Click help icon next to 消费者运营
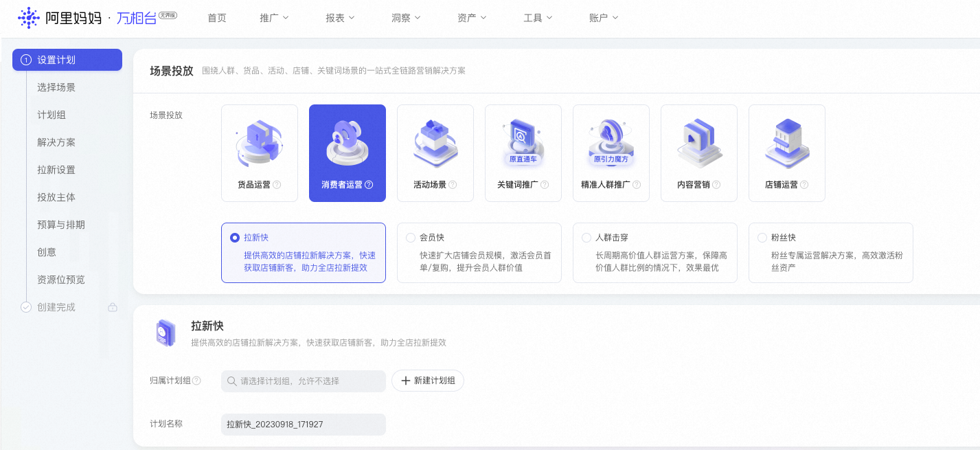The width and height of the screenshot is (980, 450). pos(369,185)
